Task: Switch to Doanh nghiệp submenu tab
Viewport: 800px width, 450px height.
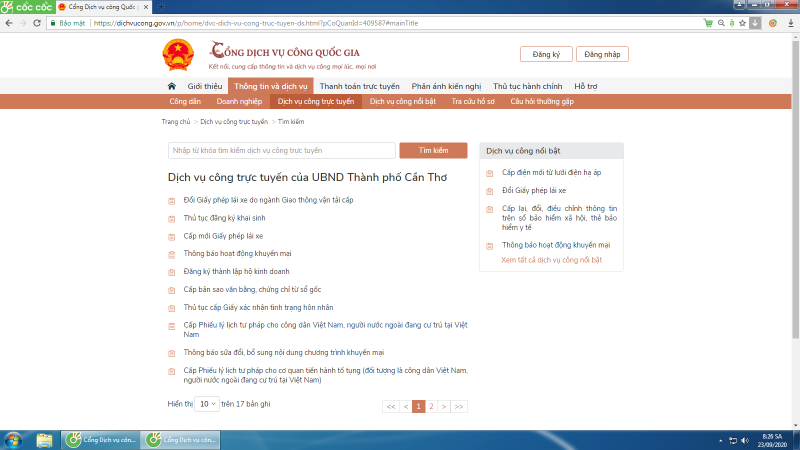Action: tap(239, 102)
